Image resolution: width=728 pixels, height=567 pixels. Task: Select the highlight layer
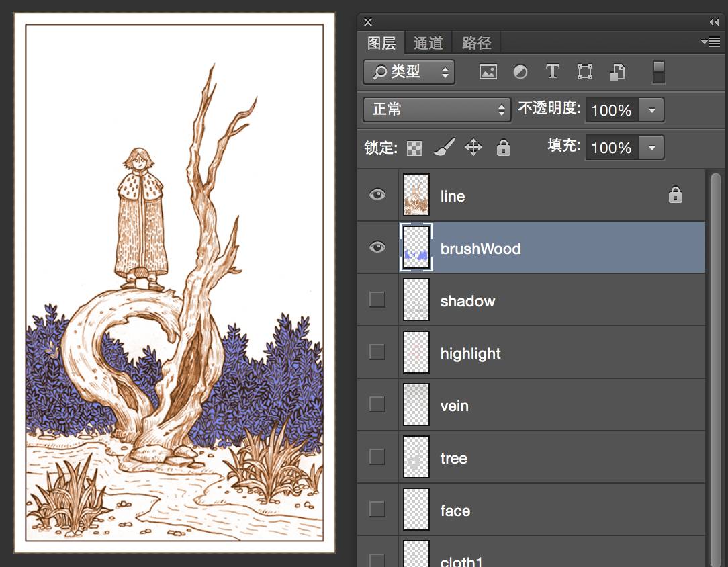coord(531,353)
